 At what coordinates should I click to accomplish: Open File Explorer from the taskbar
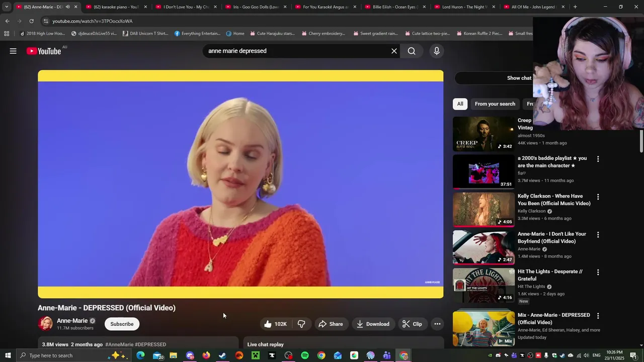tap(173, 355)
